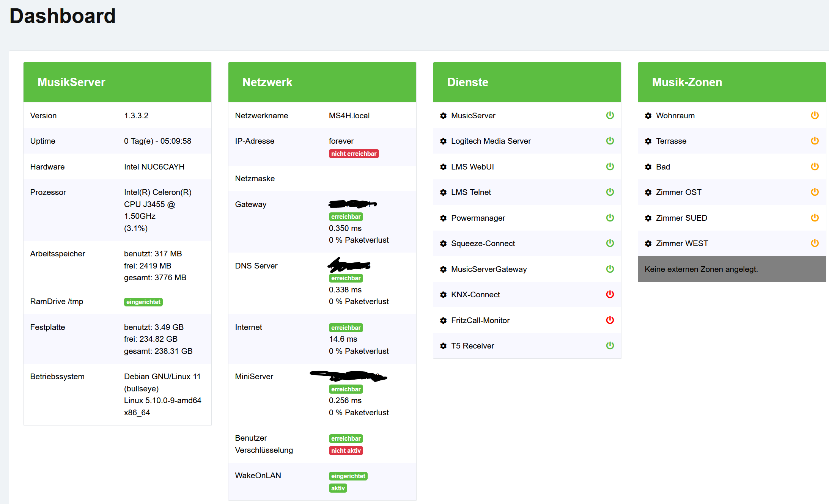Screen dimensions: 829x504
Task: Click the gear icon beside KNX-Connect
Action: 443,295
